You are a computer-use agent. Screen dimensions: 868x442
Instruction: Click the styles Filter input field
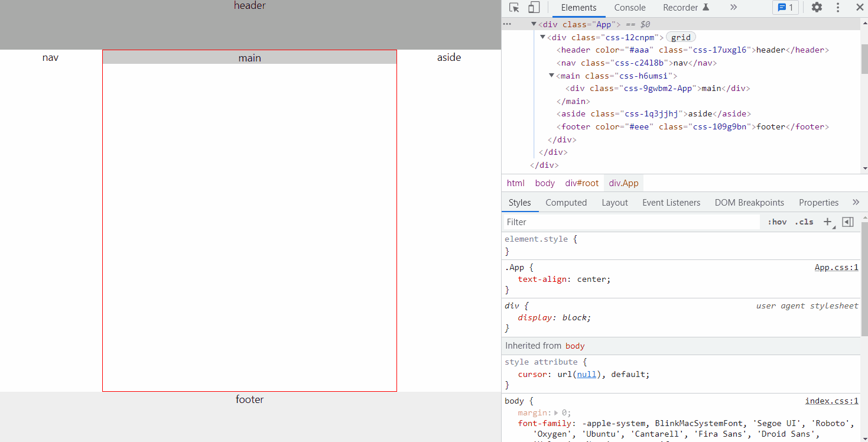591,222
